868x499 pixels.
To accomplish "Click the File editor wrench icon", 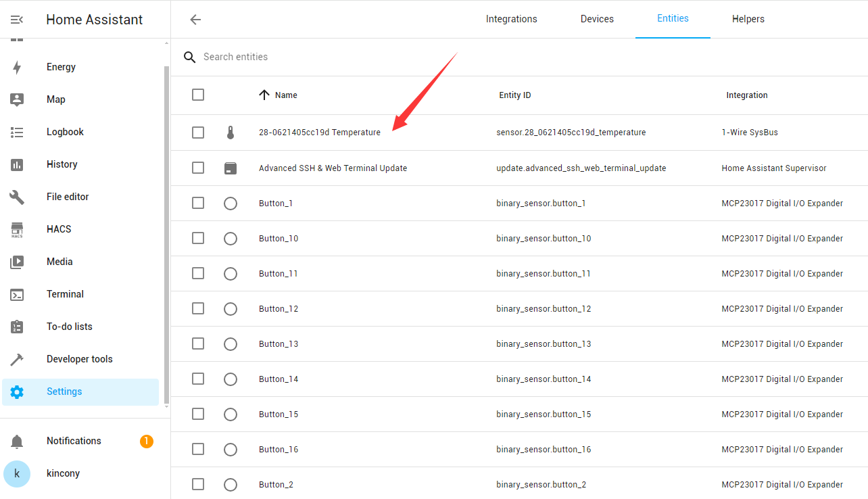I will click(x=17, y=197).
